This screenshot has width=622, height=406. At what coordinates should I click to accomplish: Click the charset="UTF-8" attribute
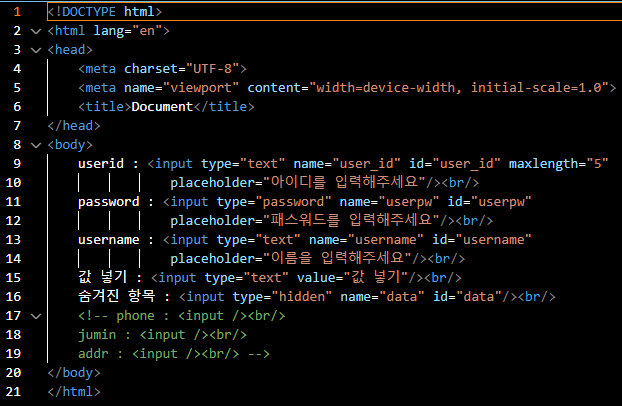pos(182,69)
